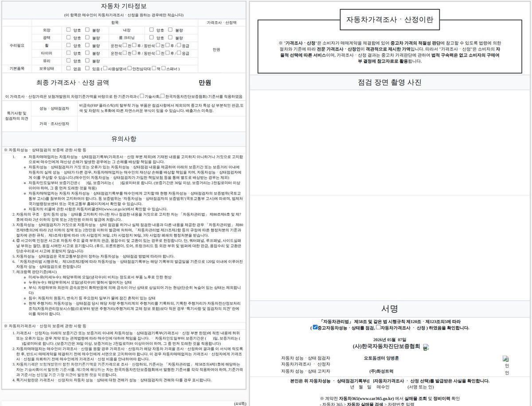This screenshot has width=532, height=406.
Task: Check the 한국자동차진단보증협회 standard checkbox
Action: [163, 96]
